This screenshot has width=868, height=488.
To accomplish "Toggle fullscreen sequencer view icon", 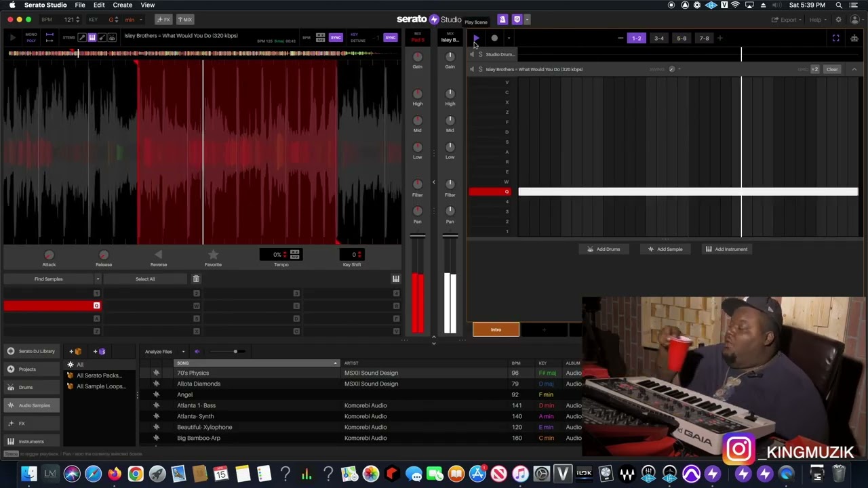I will click(836, 38).
